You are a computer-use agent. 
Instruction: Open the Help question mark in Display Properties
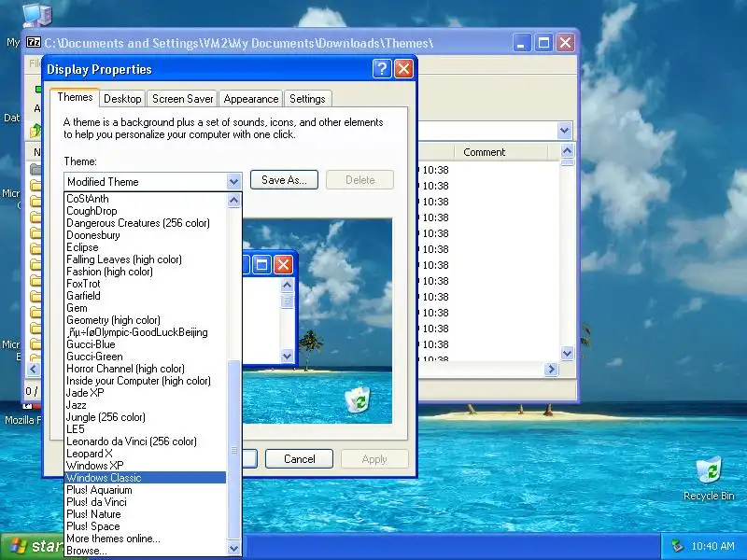pyautogui.click(x=382, y=69)
